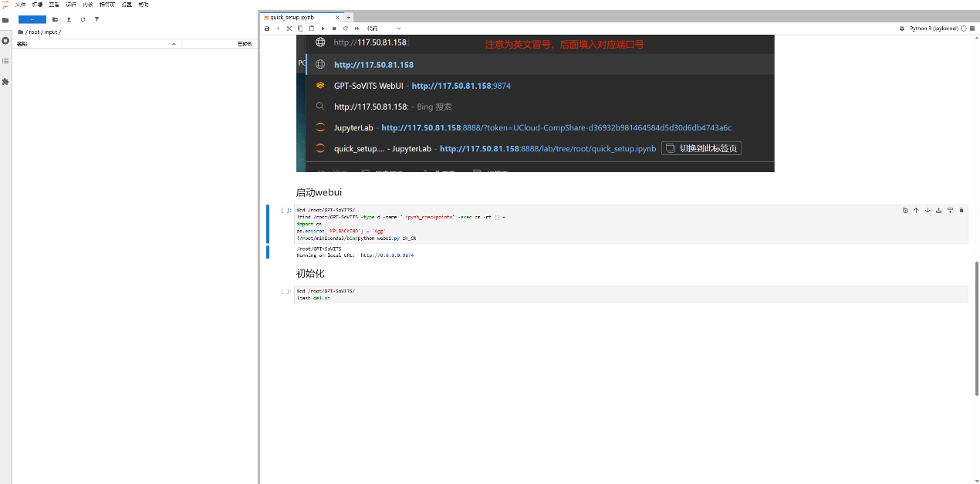Image resolution: width=980 pixels, height=484 pixels.
Task: Switch kernel via 'Python 3 (ipykernel)'
Action: (x=934, y=29)
